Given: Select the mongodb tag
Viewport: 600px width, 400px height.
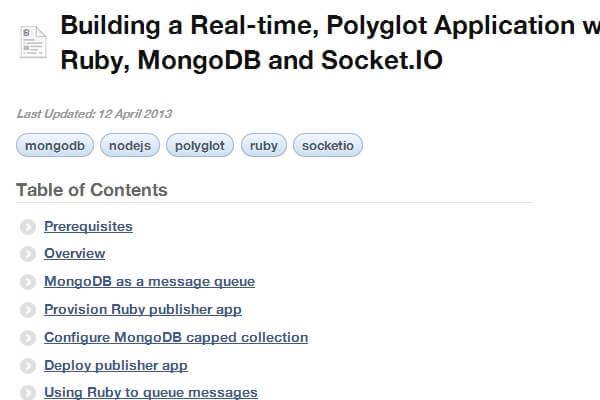Looking at the screenshot, I should point(55,146).
